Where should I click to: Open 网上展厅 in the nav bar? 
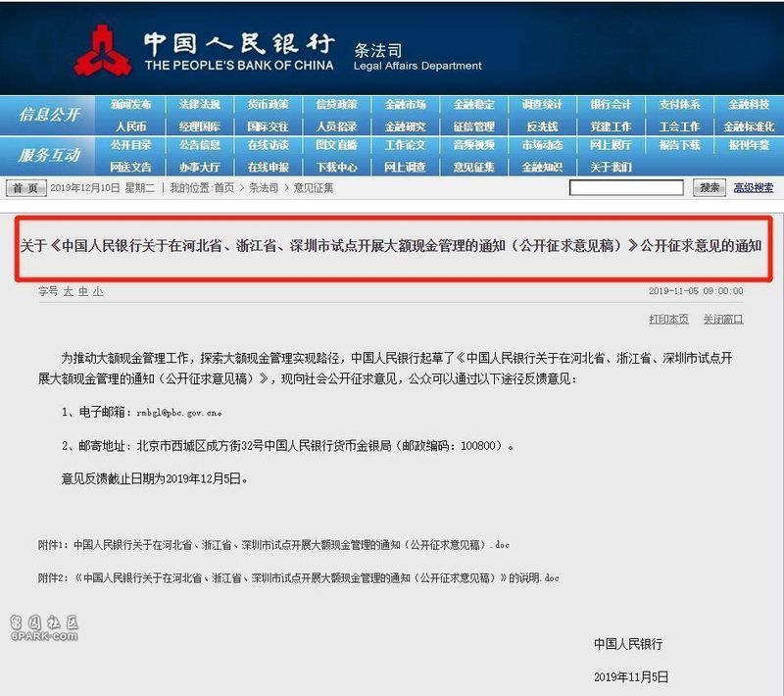point(611,145)
